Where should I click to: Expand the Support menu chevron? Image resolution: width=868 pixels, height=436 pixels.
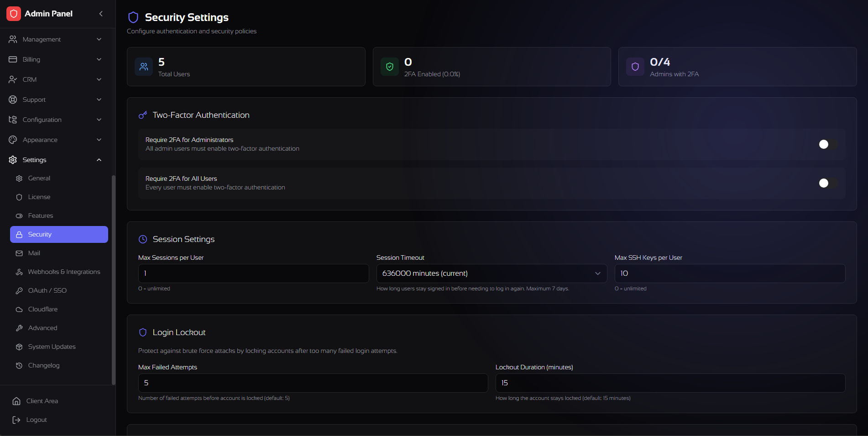pos(99,100)
